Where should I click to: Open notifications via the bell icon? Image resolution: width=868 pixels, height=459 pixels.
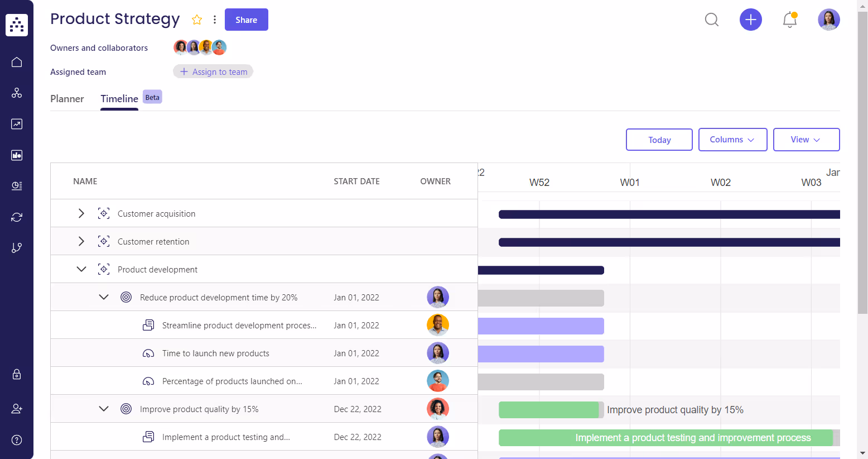pos(790,20)
